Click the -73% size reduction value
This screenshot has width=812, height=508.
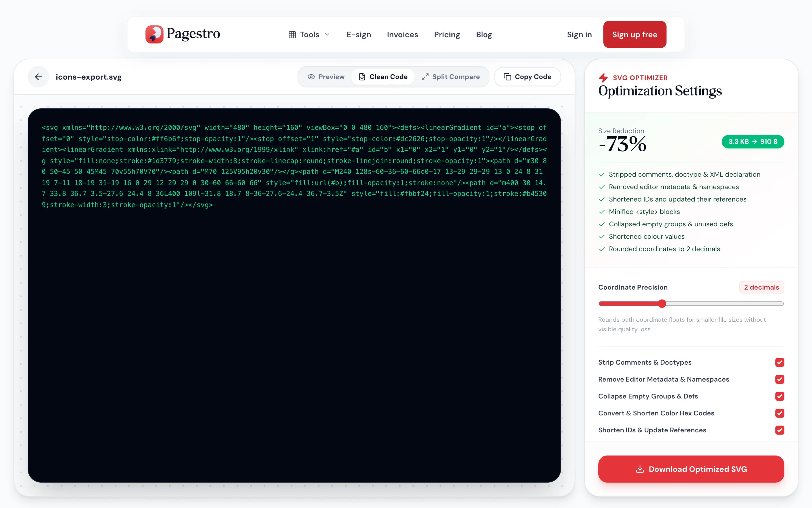pyautogui.click(x=623, y=145)
